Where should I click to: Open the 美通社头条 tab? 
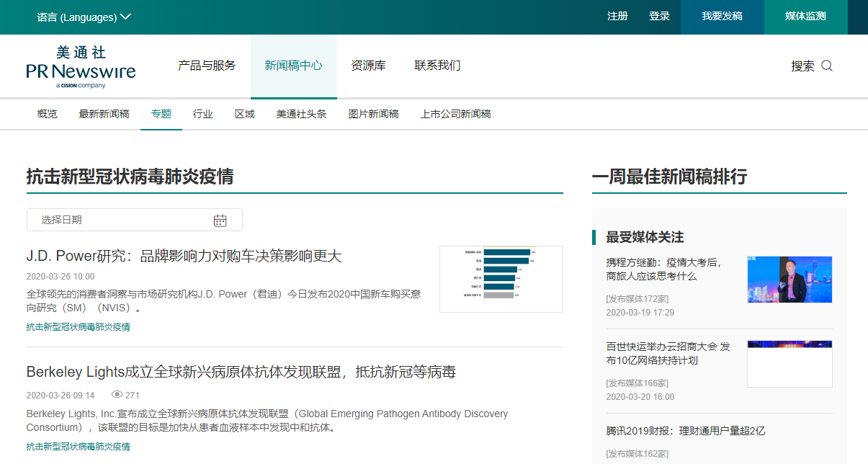click(x=301, y=114)
